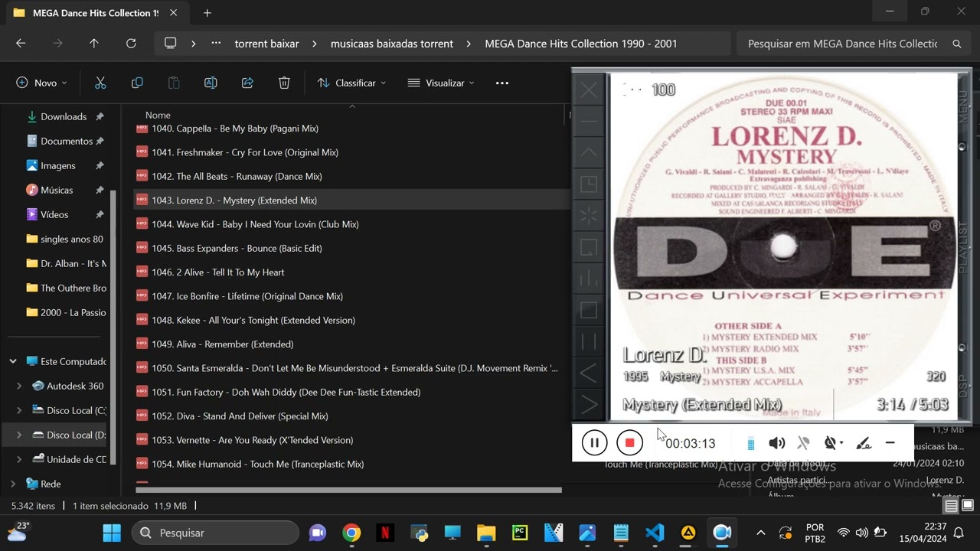Expand the Autodesk 360 tree node

point(19,386)
